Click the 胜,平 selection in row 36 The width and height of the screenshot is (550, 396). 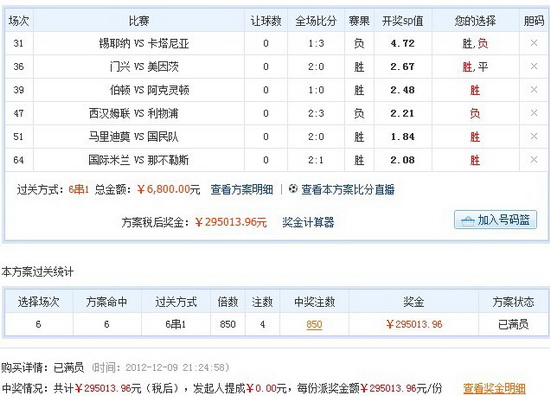(x=475, y=67)
